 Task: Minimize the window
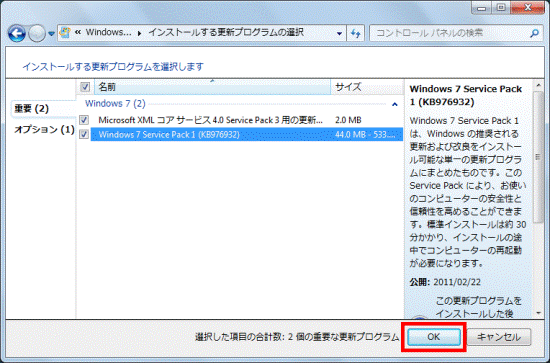(x=481, y=8)
